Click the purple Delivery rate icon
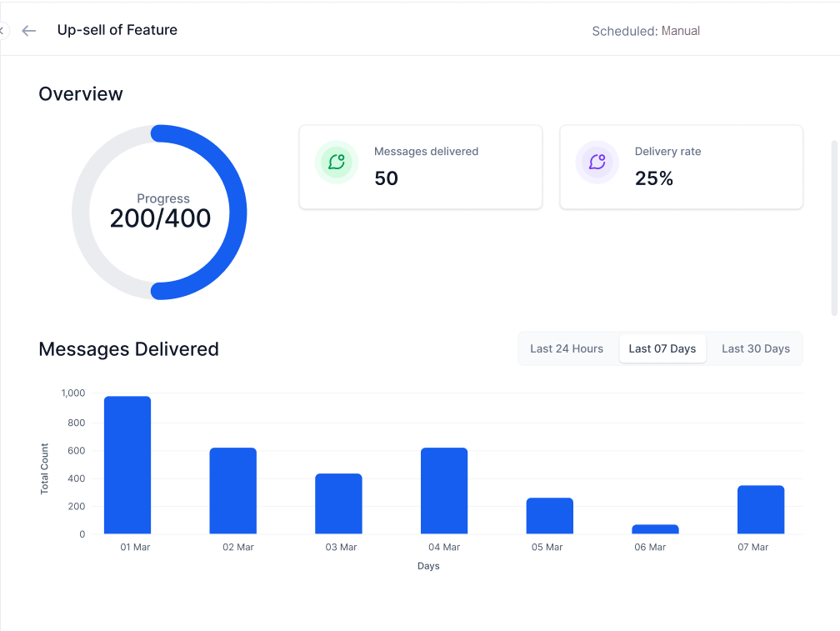The width and height of the screenshot is (840, 631). [x=597, y=162]
